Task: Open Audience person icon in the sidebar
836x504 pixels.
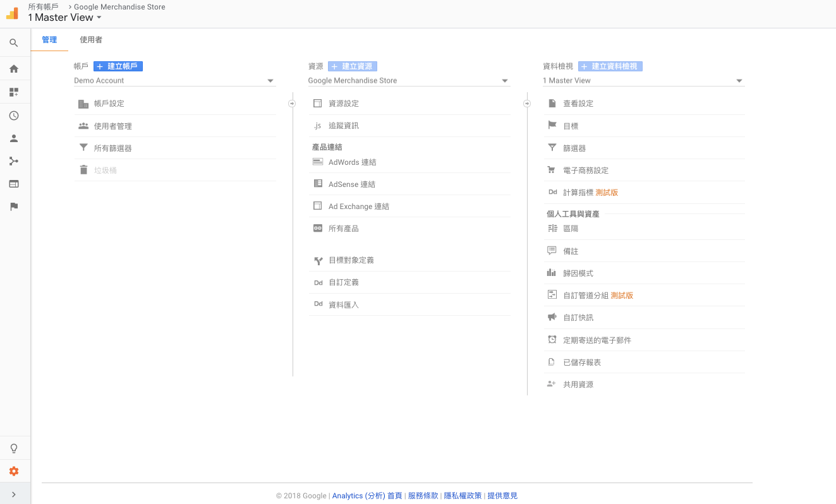Action: [x=14, y=138]
